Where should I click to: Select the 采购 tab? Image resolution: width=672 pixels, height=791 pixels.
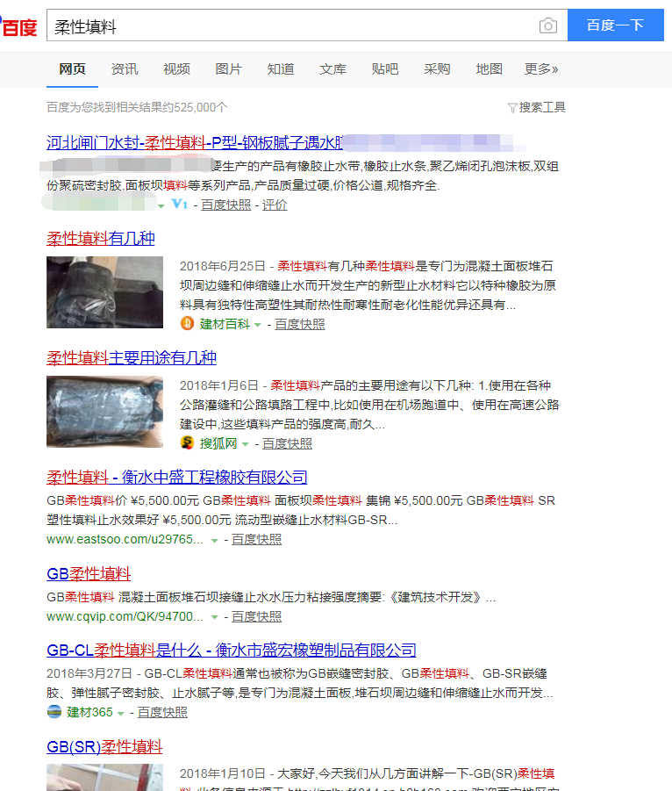point(437,69)
